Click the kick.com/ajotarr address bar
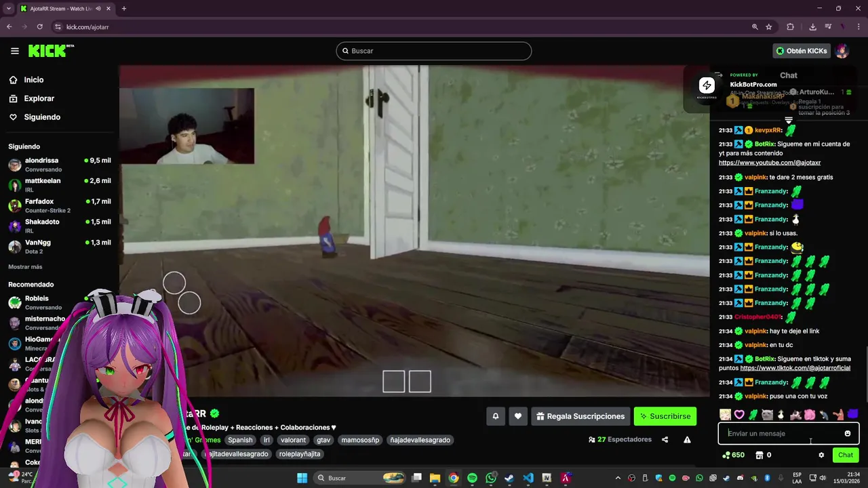868x488 pixels. pyautogui.click(x=400, y=27)
